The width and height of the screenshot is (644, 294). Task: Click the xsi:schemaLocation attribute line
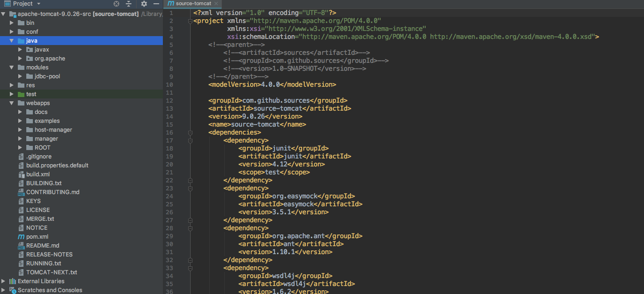(x=413, y=37)
